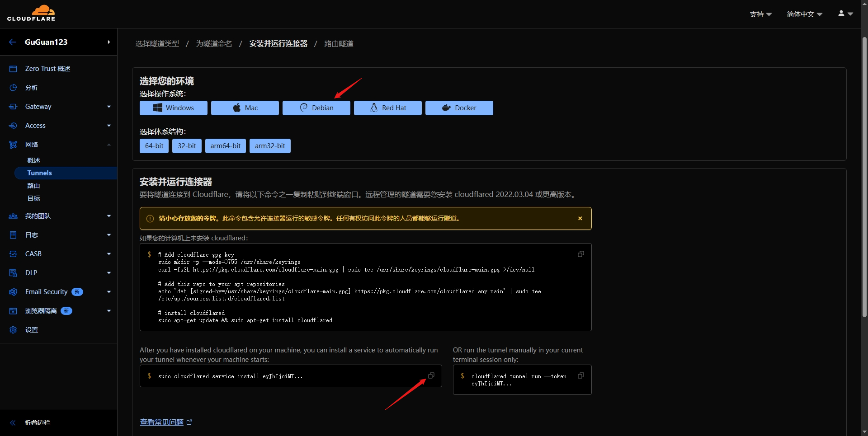Open 目标 under the 网络 section

click(33, 198)
